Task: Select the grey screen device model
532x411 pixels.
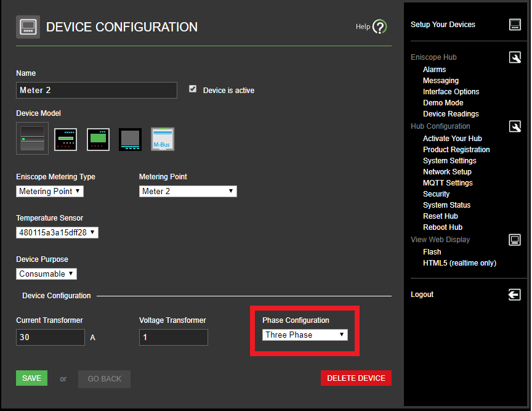Action: click(x=131, y=139)
